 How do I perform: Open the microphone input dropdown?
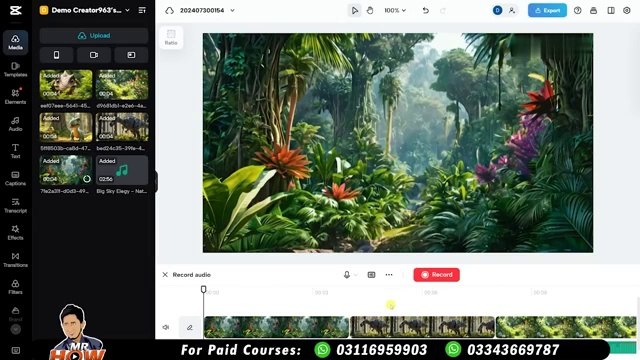(350, 275)
